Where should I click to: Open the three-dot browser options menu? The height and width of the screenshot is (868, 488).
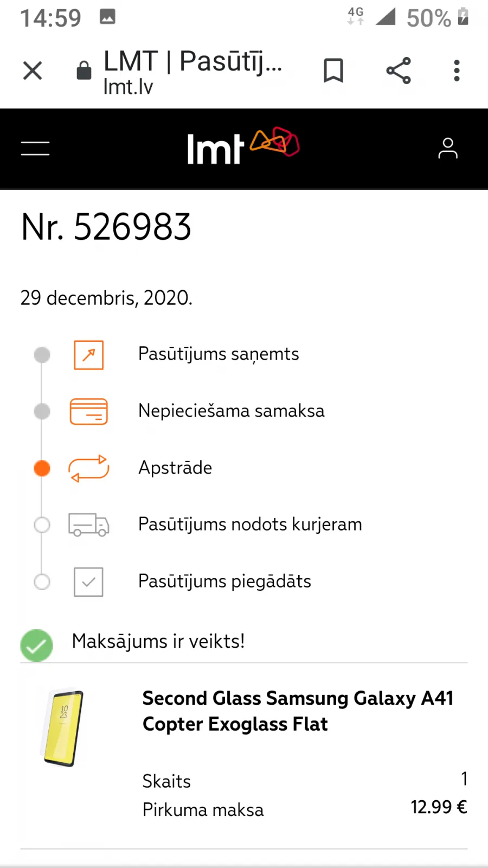coord(457,71)
